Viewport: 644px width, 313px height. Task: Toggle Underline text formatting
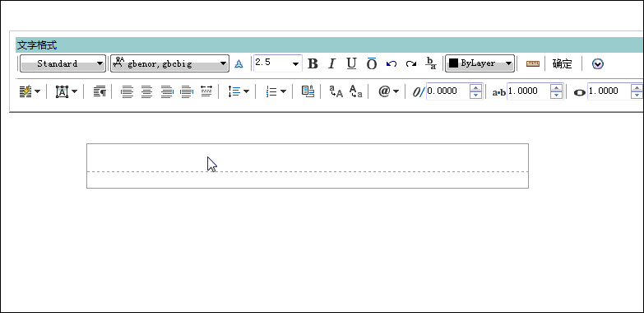351,63
